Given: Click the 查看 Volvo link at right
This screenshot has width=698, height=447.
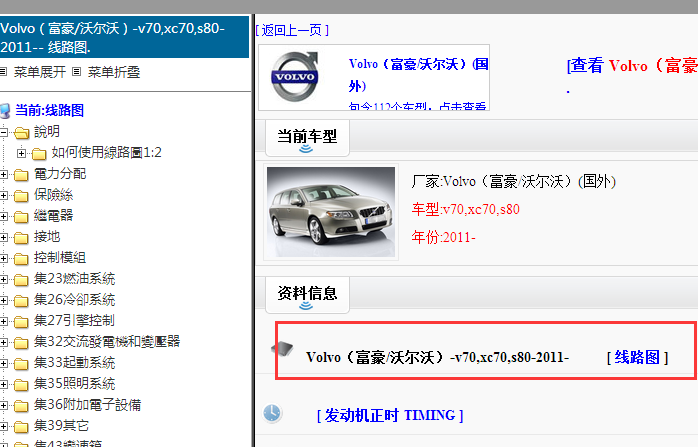Looking at the screenshot, I should tap(632, 66).
